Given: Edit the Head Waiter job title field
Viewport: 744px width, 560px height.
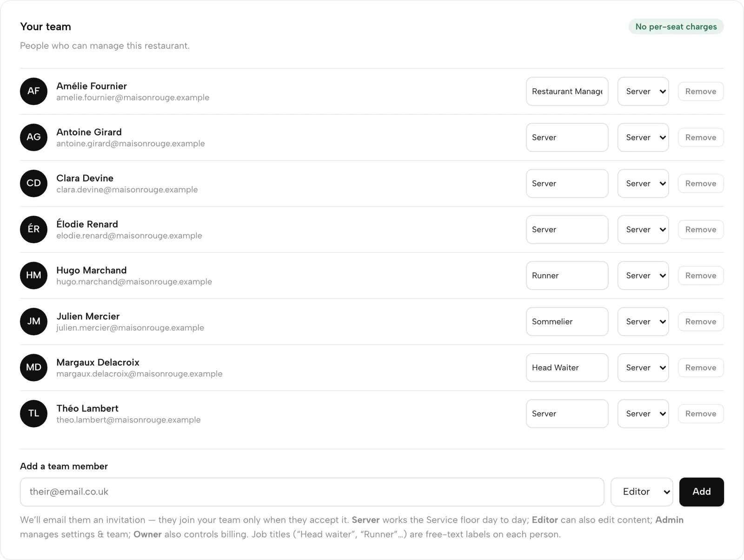Looking at the screenshot, I should [x=567, y=367].
